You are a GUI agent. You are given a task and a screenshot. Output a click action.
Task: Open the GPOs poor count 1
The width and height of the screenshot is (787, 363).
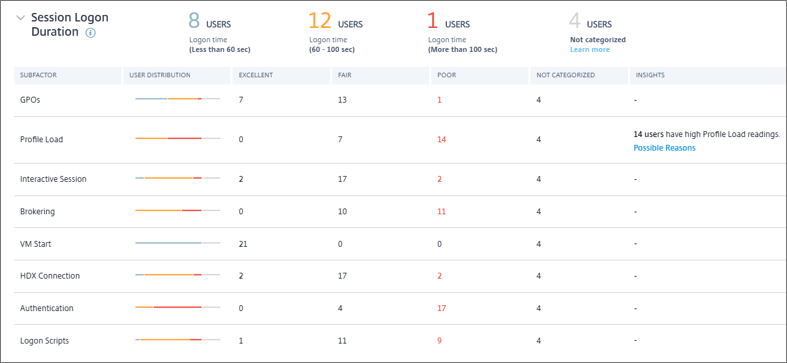tap(439, 100)
